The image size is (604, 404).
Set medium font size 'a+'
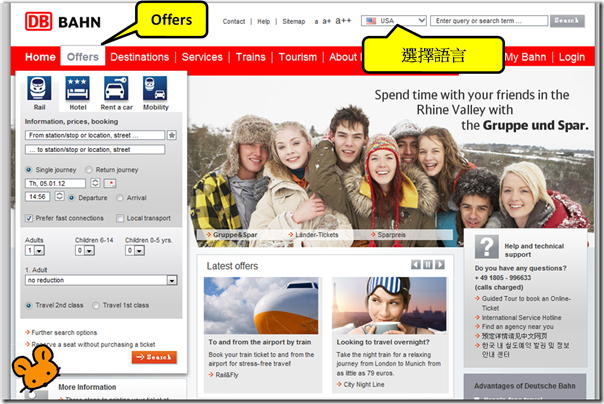[x=327, y=21]
